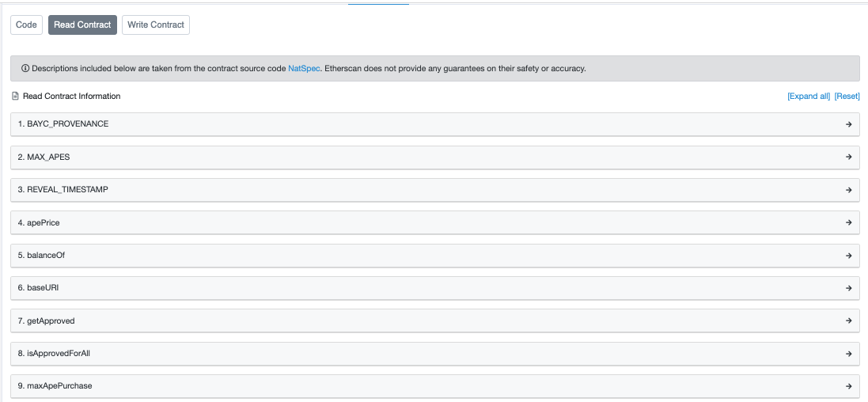Open the Code tab

point(27,25)
